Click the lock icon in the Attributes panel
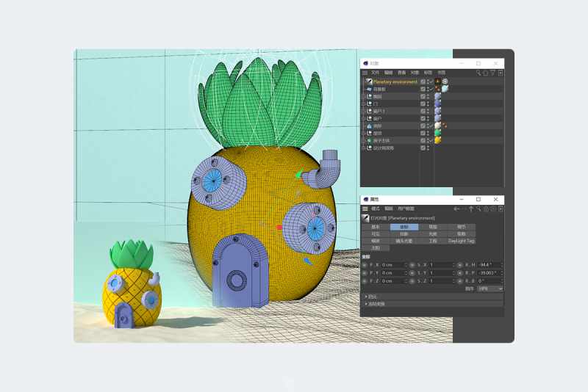 [x=486, y=209]
